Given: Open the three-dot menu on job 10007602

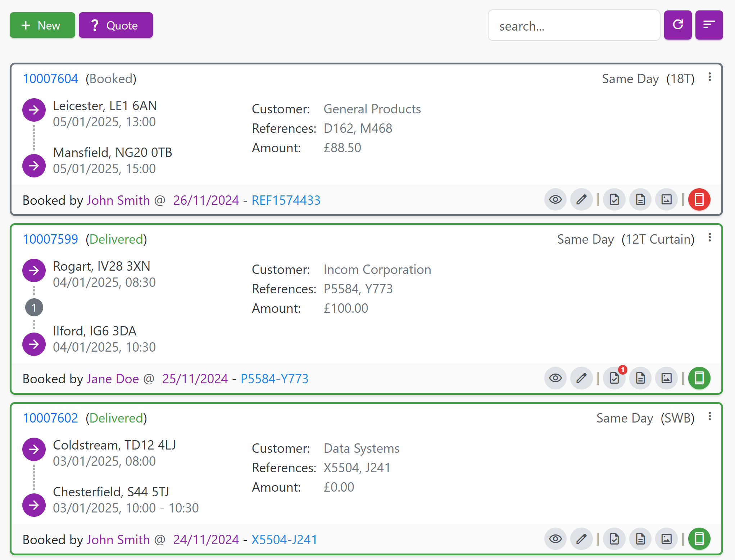Looking at the screenshot, I should tap(709, 416).
